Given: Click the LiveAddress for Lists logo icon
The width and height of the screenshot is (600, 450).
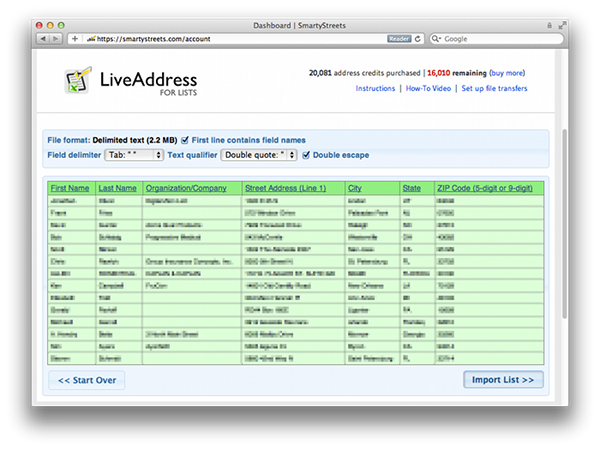Looking at the screenshot, I should point(78,80).
